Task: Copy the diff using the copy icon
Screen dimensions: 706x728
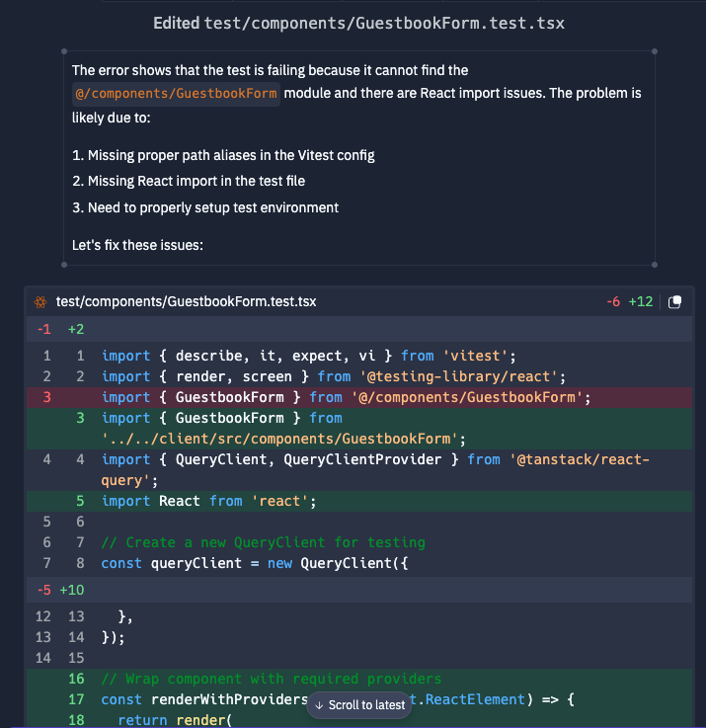Action: point(674,302)
